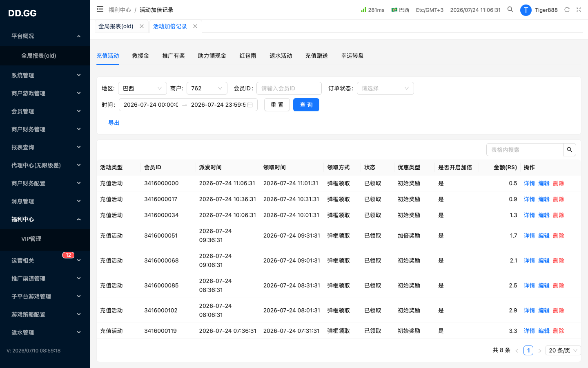The height and width of the screenshot is (368, 588).
Task: Open the Tiger888 user avatar
Action: [526, 10]
